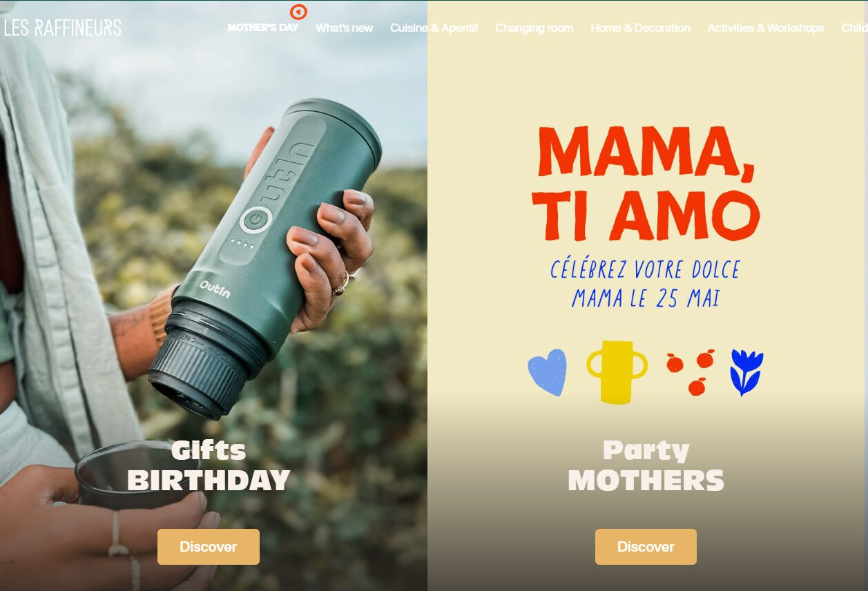868x591 pixels.
Task: Click Discover under Gifts Birthday
Action: [x=209, y=547]
